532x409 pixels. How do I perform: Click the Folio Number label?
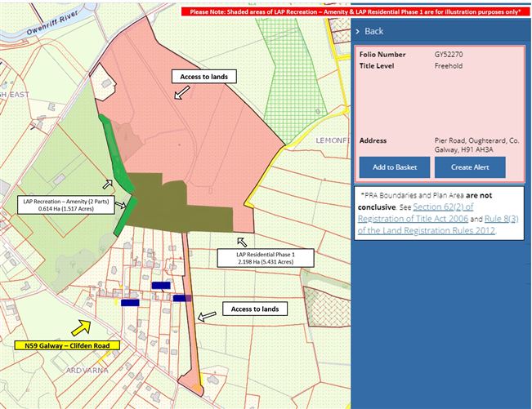coord(382,54)
